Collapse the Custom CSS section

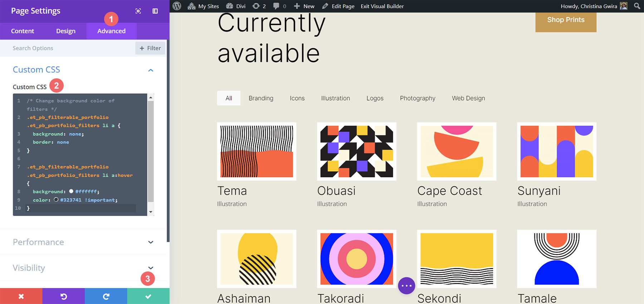(151, 70)
